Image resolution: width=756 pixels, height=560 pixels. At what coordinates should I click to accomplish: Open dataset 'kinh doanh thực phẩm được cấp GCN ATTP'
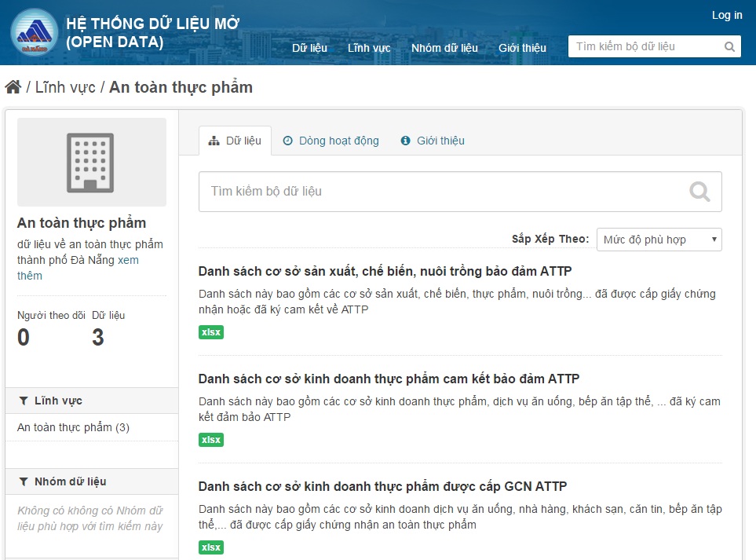tap(383, 487)
